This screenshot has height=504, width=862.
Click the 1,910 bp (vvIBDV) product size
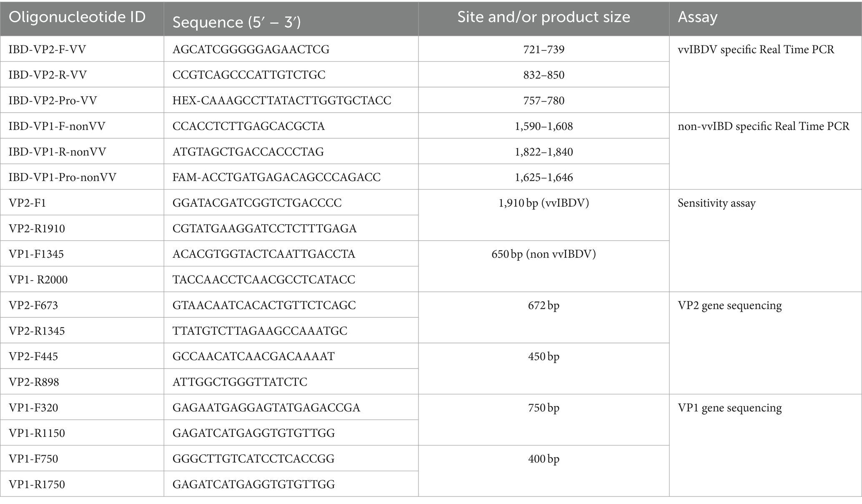(544, 203)
